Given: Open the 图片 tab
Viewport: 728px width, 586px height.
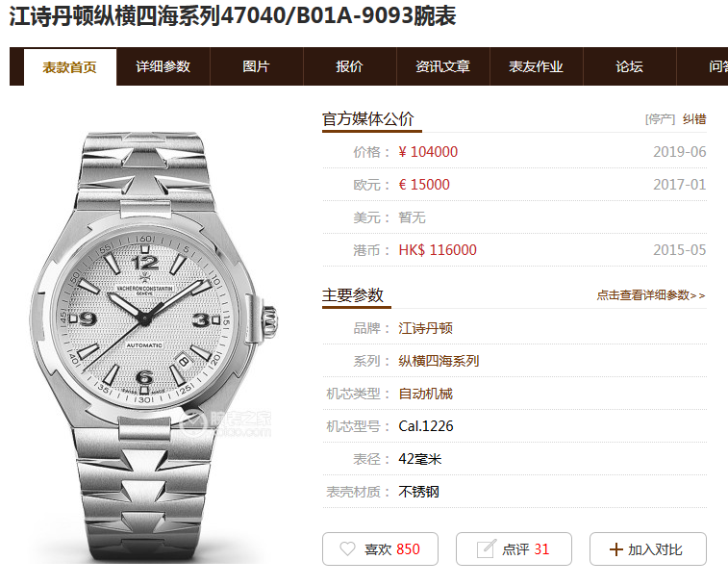Looking at the screenshot, I should [256, 66].
